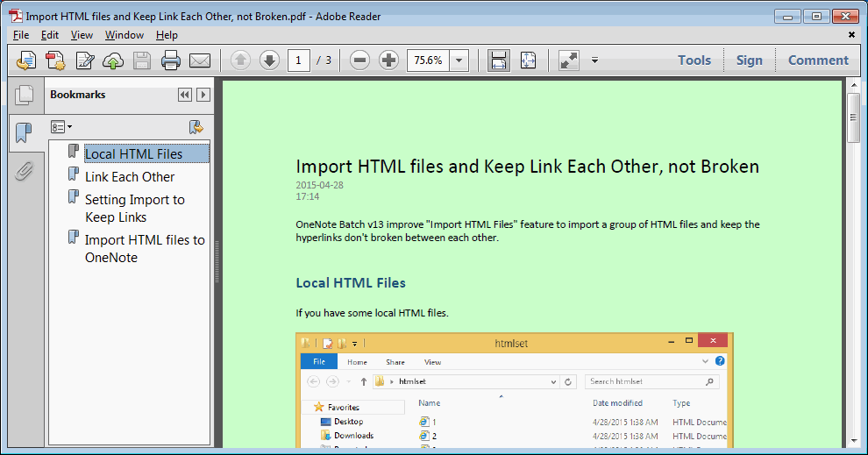The width and height of the screenshot is (868, 455).
Task: Click the 75.6% zoom value field
Action: [429, 60]
